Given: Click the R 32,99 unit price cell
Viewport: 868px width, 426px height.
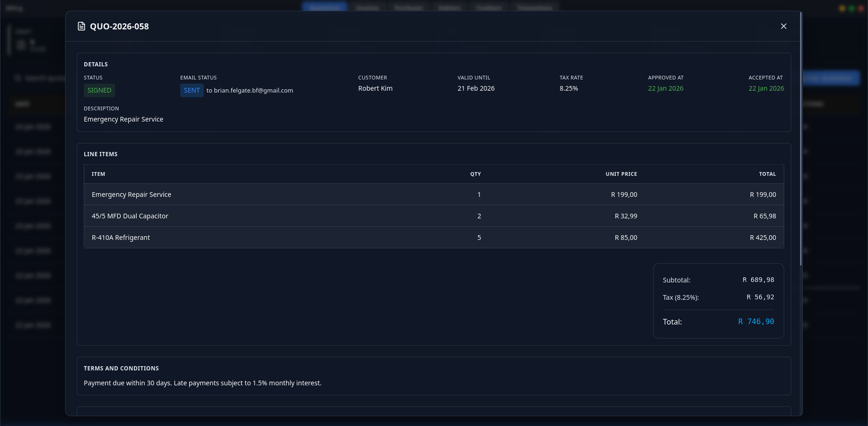Looking at the screenshot, I should pos(626,216).
